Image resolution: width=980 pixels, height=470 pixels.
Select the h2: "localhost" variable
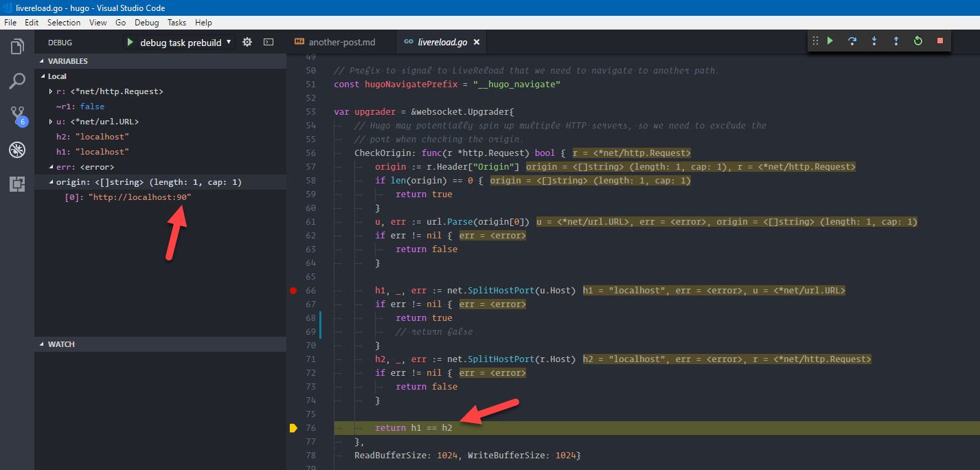(x=93, y=137)
